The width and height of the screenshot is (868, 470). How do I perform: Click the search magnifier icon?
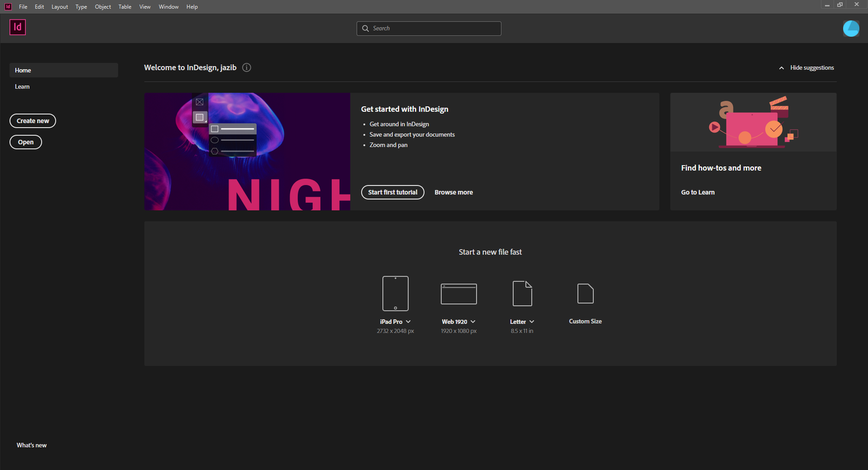(x=366, y=28)
